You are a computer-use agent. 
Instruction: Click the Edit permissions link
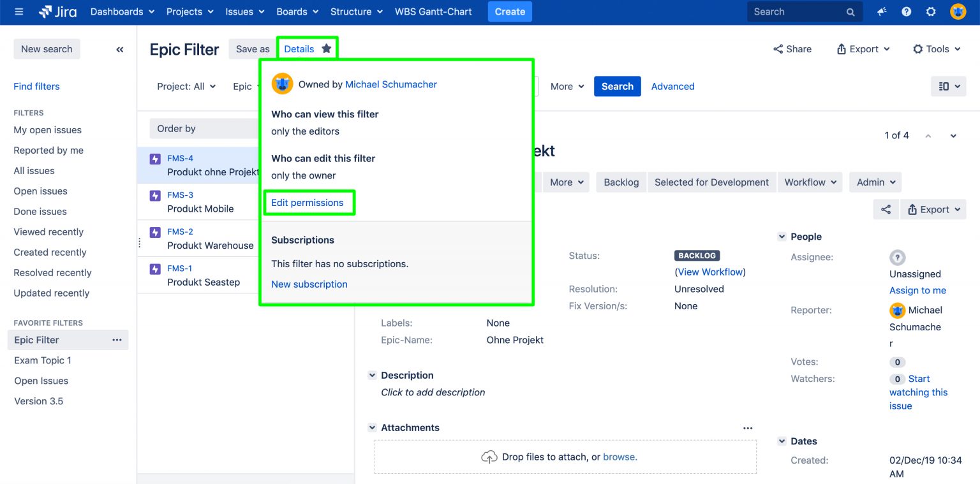click(309, 202)
